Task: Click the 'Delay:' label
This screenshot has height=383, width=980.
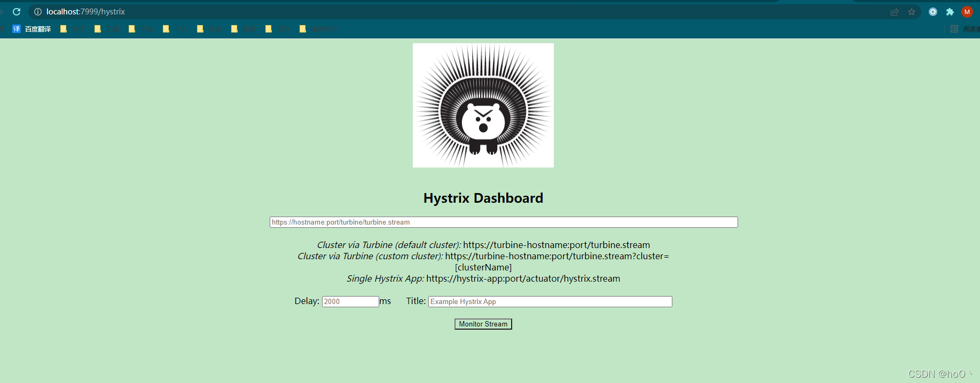Action: click(307, 301)
